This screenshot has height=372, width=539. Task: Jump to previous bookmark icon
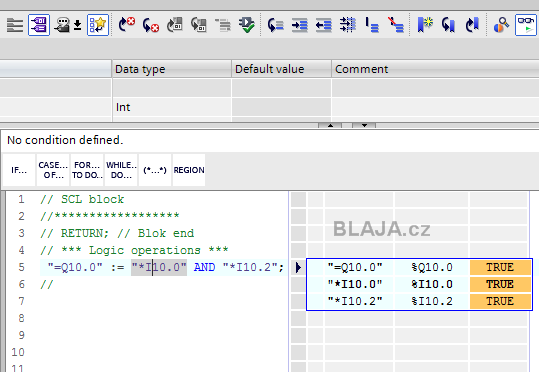pos(473,25)
